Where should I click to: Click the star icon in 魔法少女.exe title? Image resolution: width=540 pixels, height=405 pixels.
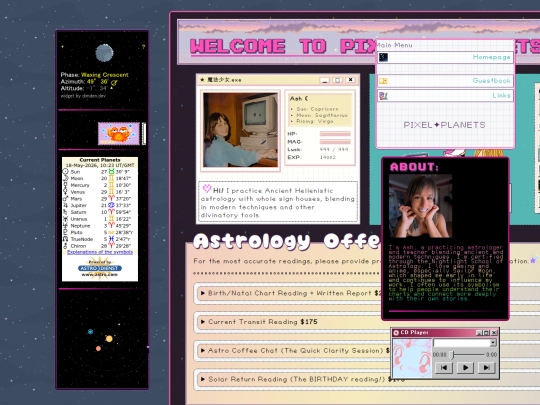202,80
